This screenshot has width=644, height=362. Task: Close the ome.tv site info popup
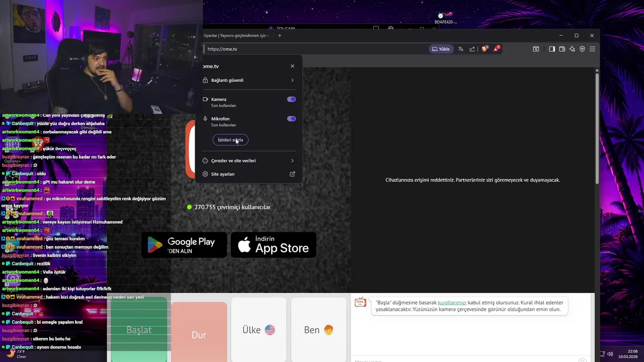pos(292,66)
